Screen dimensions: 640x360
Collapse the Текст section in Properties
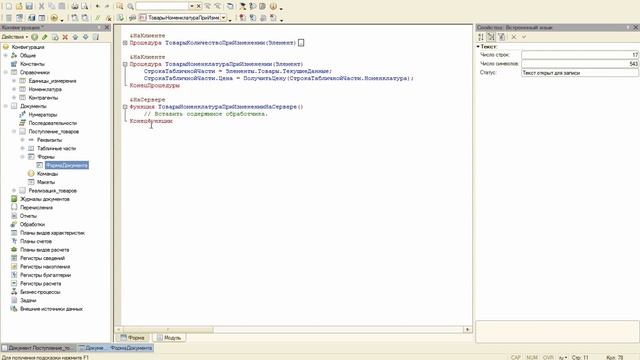[x=478, y=47]
